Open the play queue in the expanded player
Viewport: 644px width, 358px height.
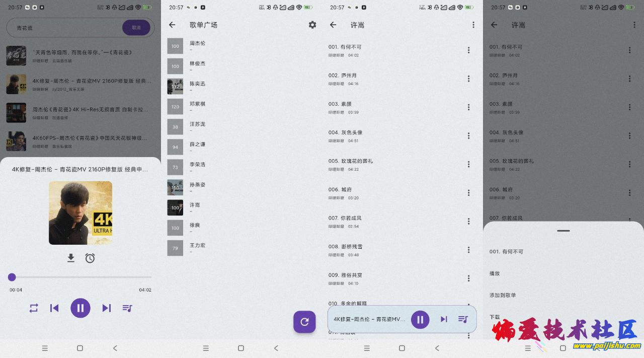pos(127,308)
